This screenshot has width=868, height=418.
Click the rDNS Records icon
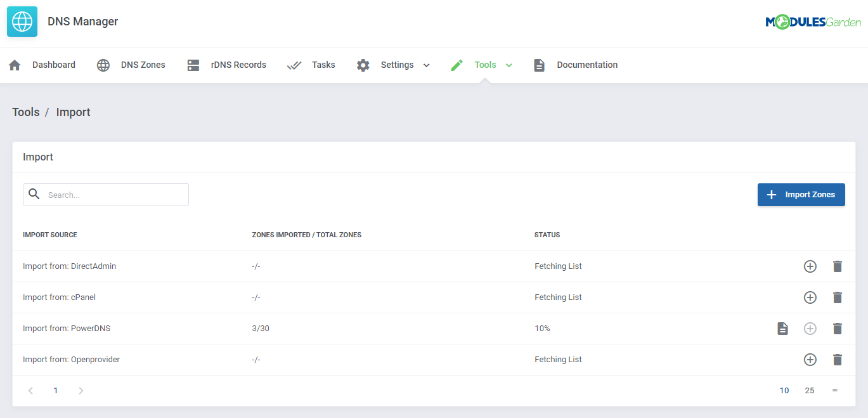tap(193, 64)
